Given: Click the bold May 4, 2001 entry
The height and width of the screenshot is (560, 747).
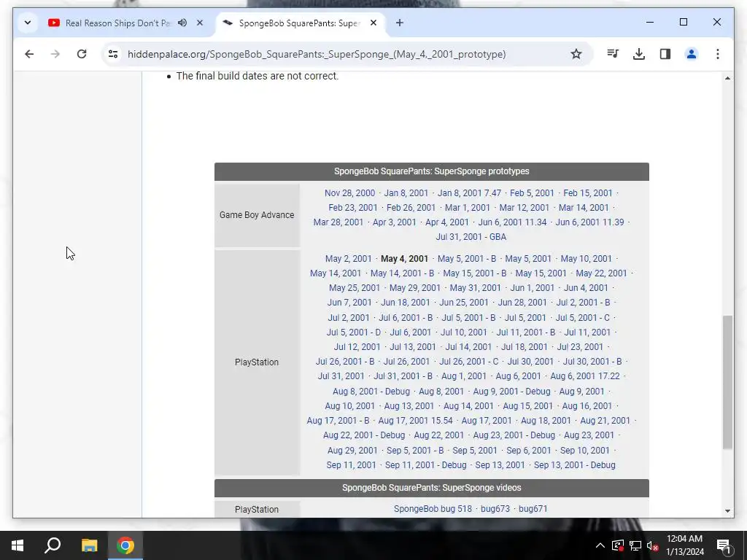Looking at the screenshot, I should [404, 259].
